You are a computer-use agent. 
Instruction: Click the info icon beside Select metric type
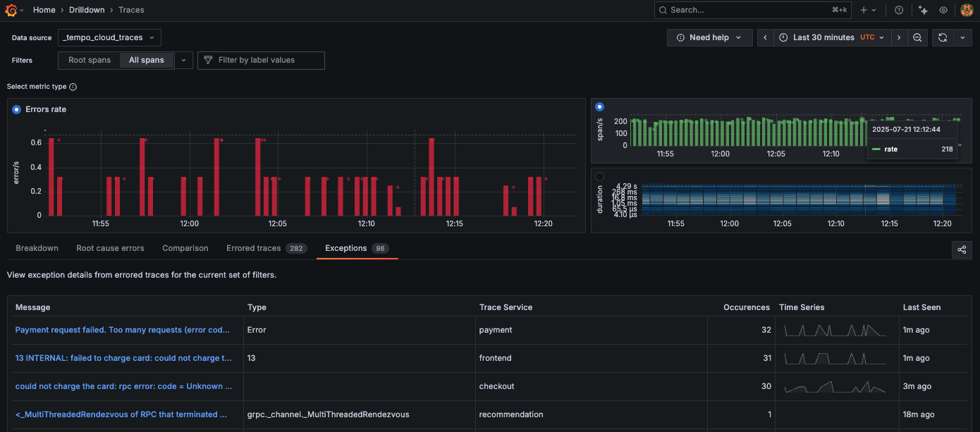coord(73,87)
